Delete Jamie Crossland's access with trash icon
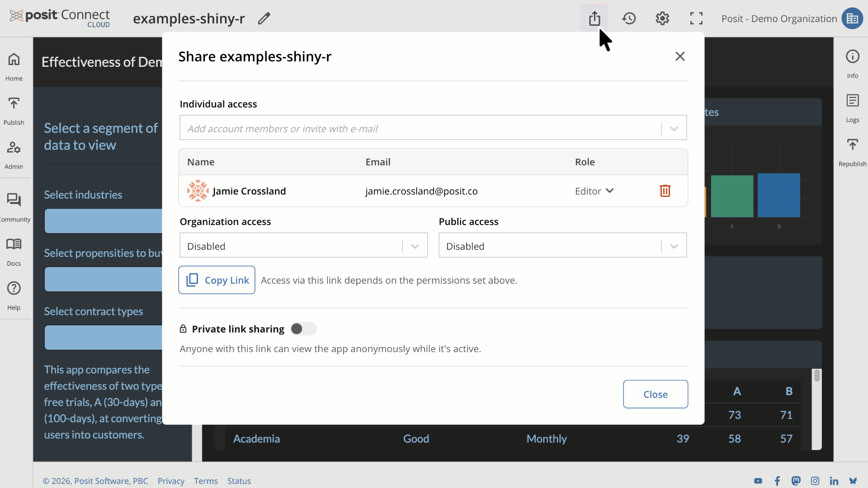Image resolution: width=868 pixels, height=488 pixels. click(665, 191)
